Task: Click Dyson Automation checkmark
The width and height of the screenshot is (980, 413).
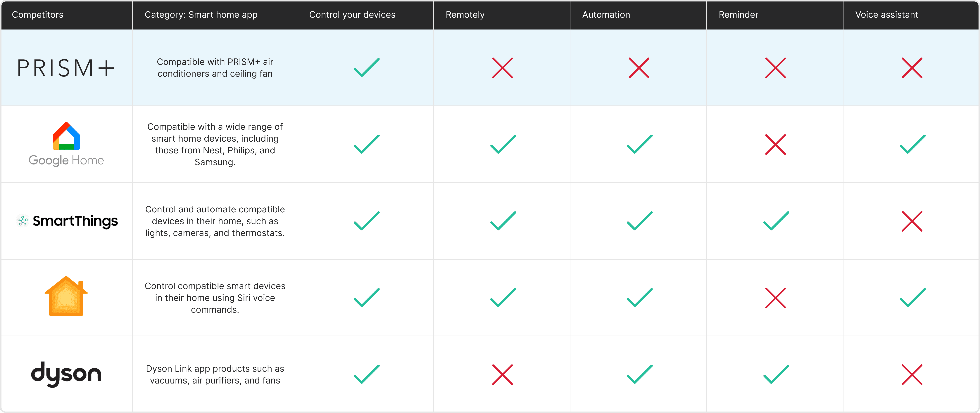Action: pos(640,374)
